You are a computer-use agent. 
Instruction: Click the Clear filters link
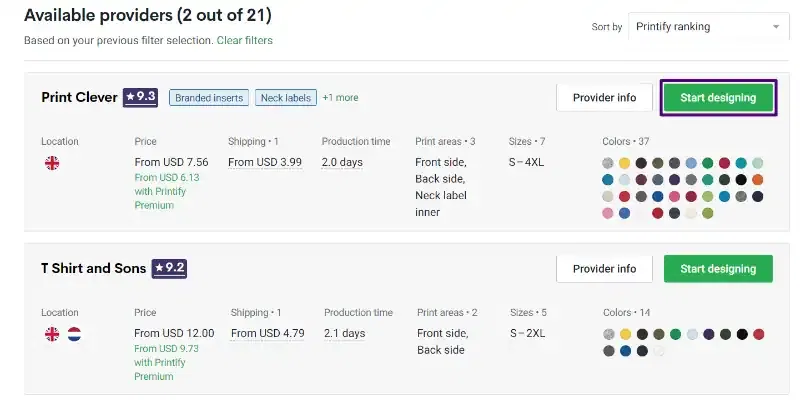click(x=245, y=41)
